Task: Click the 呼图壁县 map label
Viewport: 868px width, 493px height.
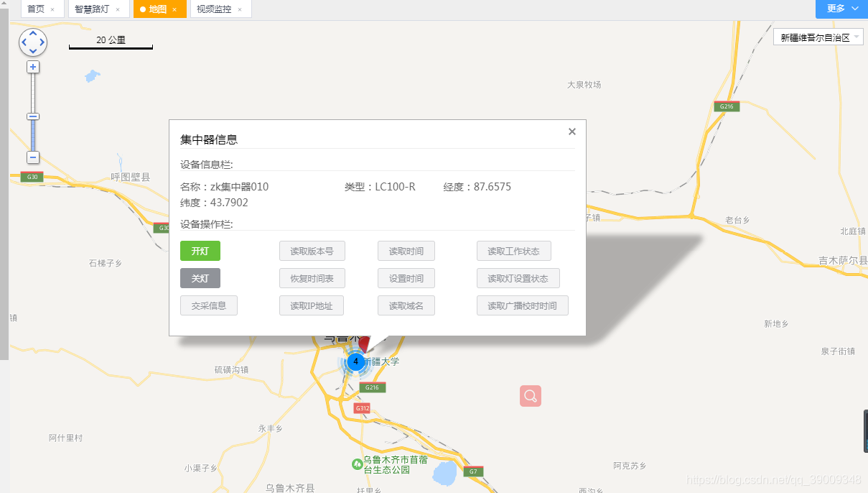Action: [x=131, y=177]
